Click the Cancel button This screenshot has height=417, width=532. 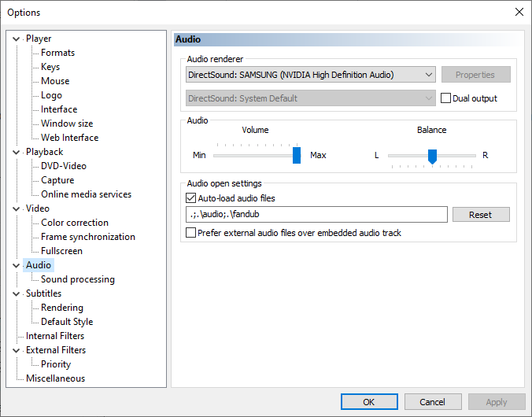433,402
